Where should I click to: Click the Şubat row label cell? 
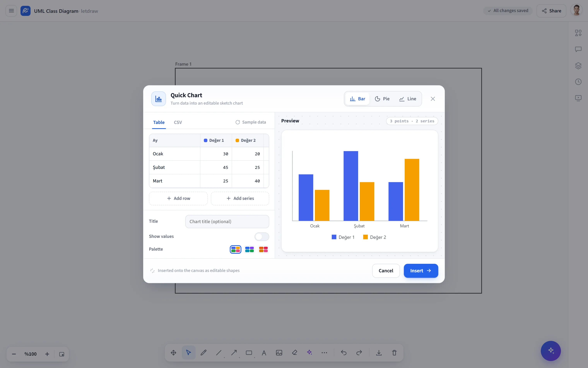pyautogui.click(x=175, y=168)
